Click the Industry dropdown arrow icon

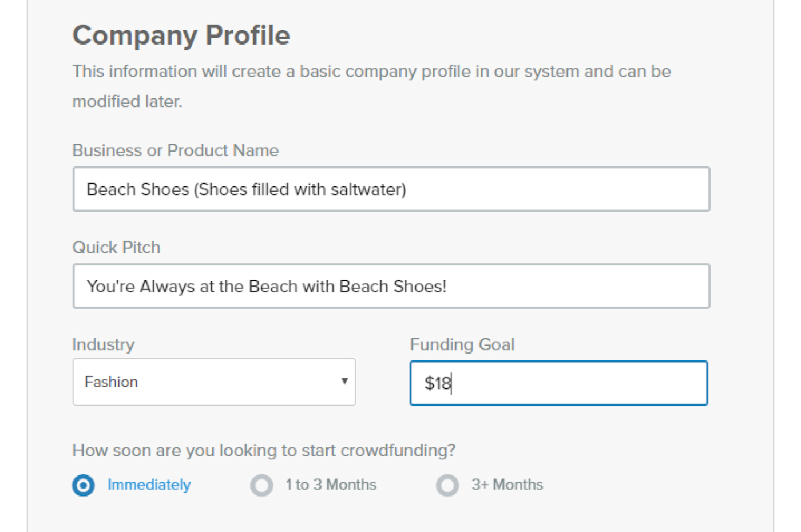[344, 382]
